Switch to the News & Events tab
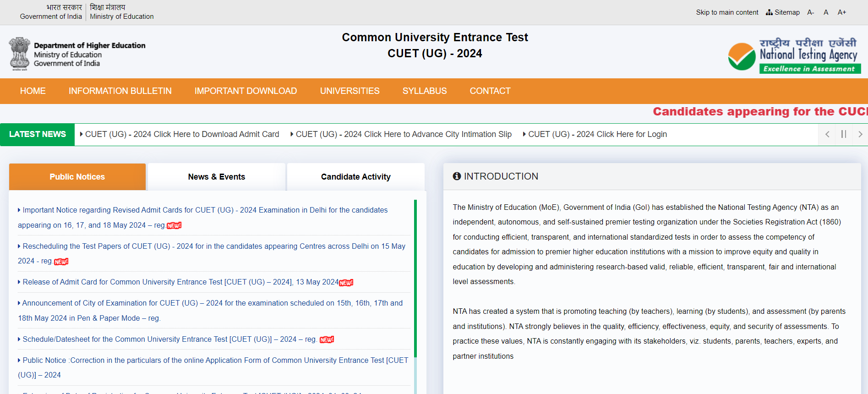Screen dimensions: 868x394 (217, 177)
